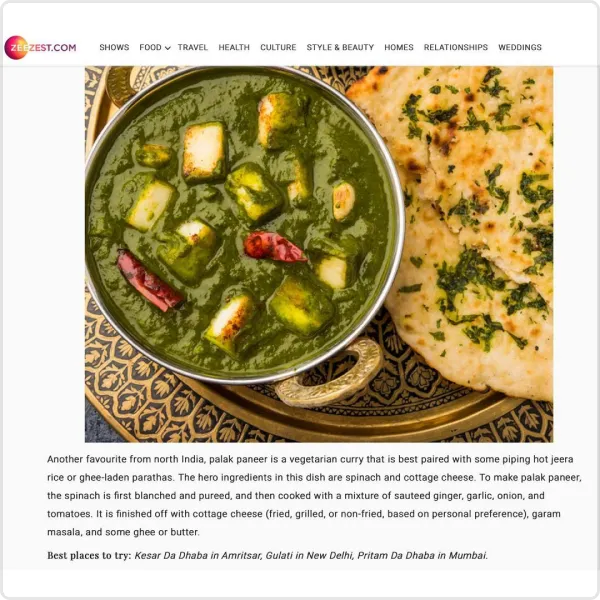
Task: Select Culture in the navigation bar
Action: (278, 47)
